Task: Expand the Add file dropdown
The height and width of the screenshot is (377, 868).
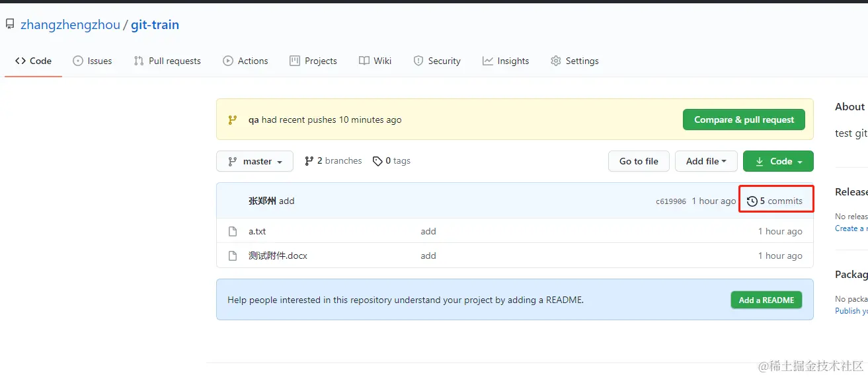Action: tap(707, 161)
